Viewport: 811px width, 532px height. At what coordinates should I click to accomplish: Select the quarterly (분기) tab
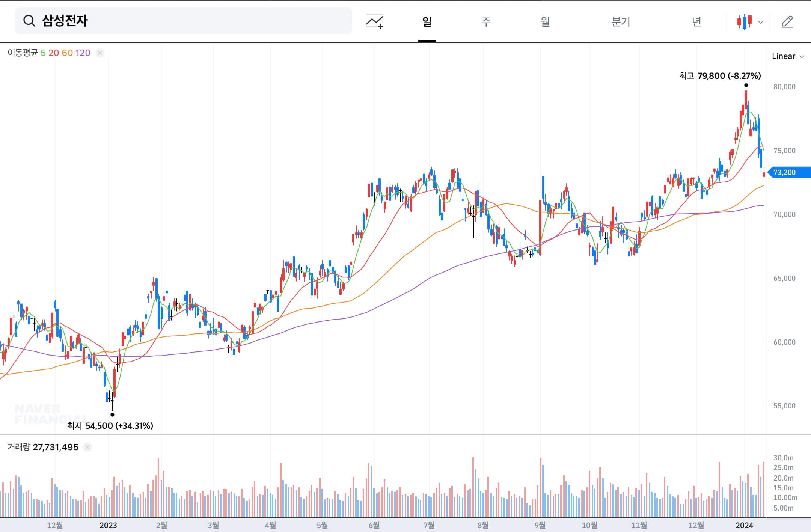tap(621, 22)
